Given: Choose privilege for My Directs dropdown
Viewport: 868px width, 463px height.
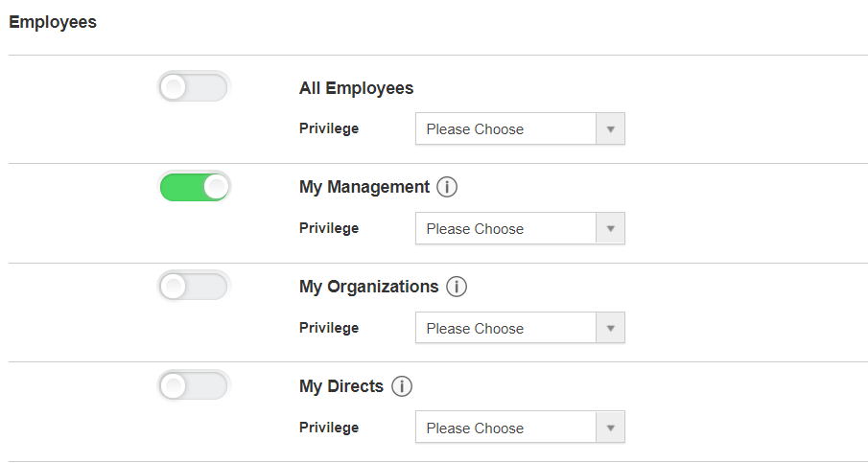Looking at the screenshot, I should [520, 428].
